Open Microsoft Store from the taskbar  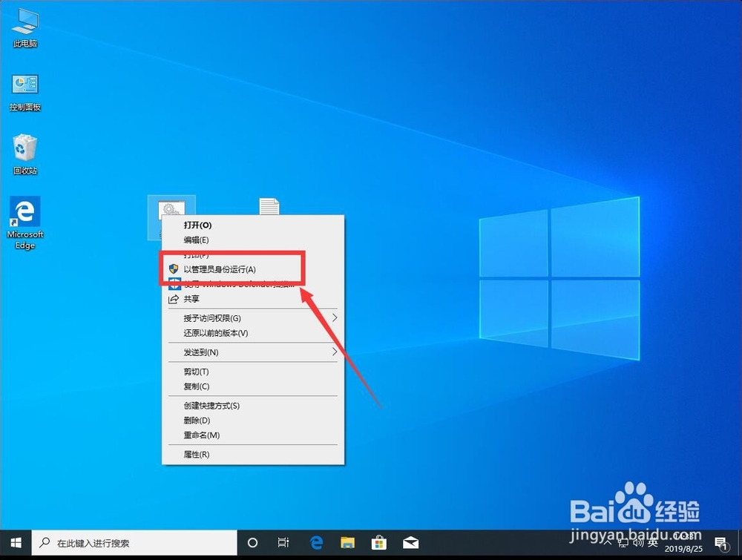pyautogui.click(x=379, y=543)
